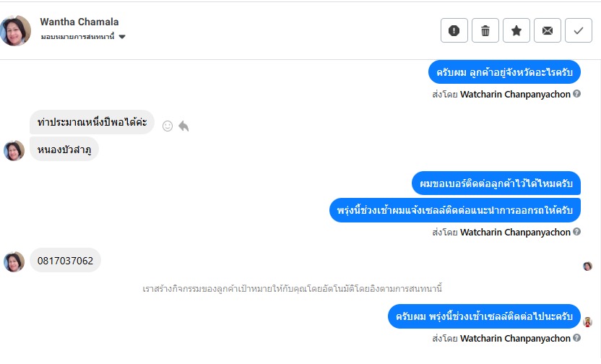
Task: Open the smiley reaction icon beside message
Action: click(x=168, y=126)
